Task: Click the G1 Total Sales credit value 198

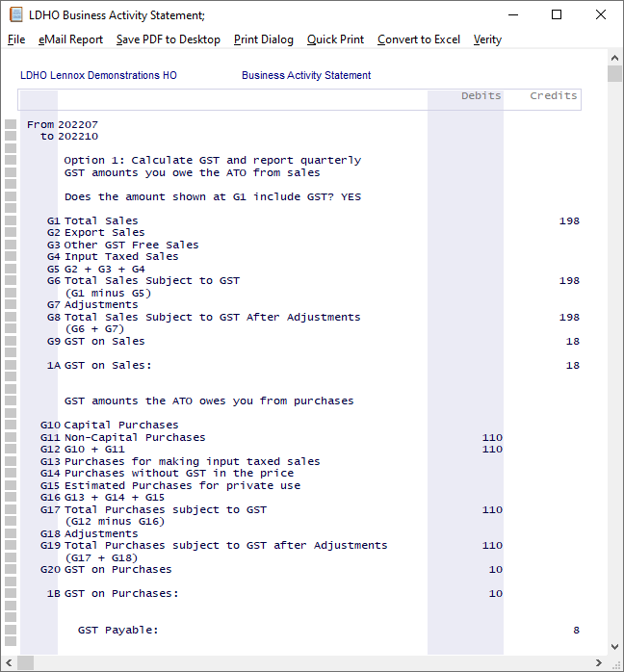Action: (x=569, y=220)
